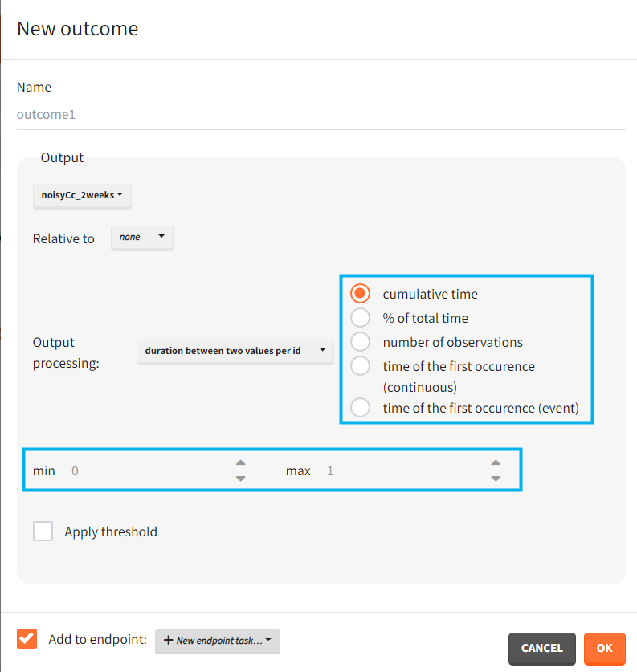637x672 pixels.
Task: Decrease the max value with down arrow
Action: click(496, 479)
